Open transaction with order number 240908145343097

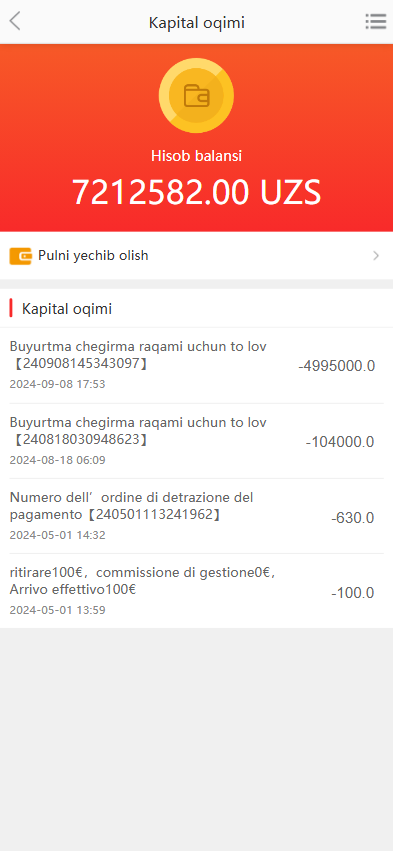tap(196, 365)
